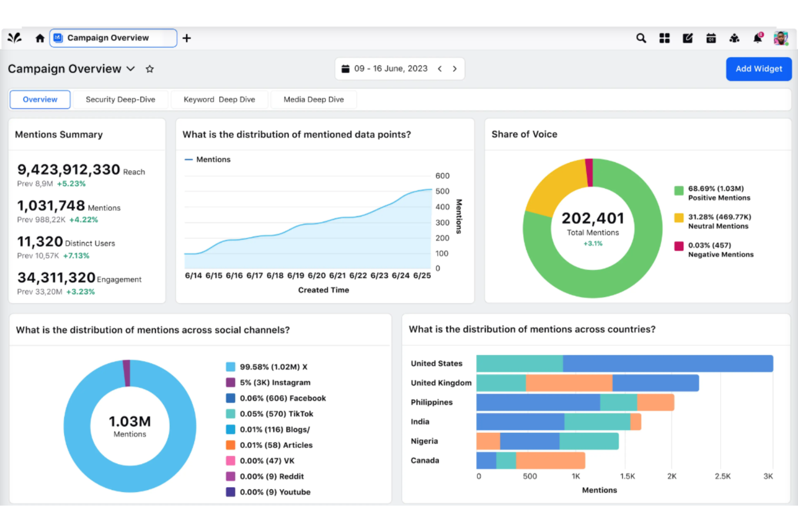
Task: Switch to Security Deep-Dive tab
Action: tap(120, 100)
